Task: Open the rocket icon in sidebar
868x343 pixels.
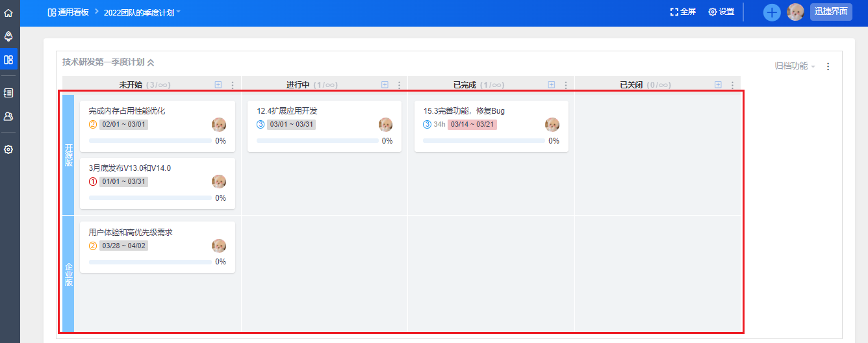Action: [x=8, y=36]
